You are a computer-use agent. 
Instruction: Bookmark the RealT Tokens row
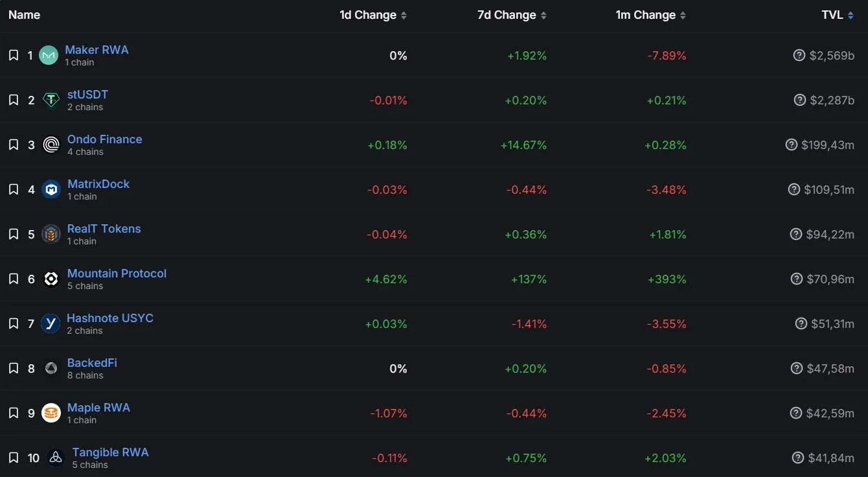point(14,235)
